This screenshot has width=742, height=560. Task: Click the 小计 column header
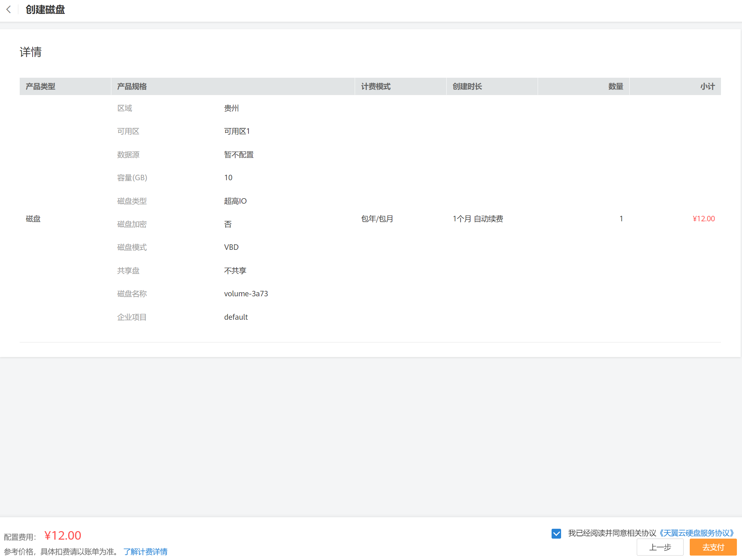coord(707,87)
